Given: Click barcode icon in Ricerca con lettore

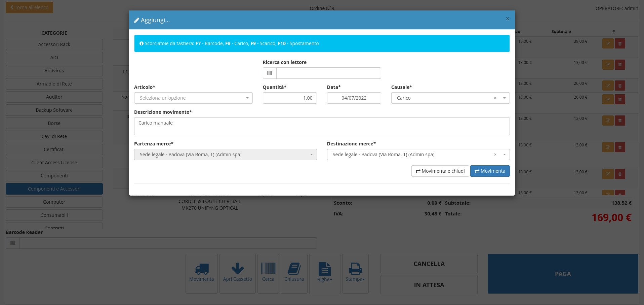Looking at the screenshot, I should point(270,73).
